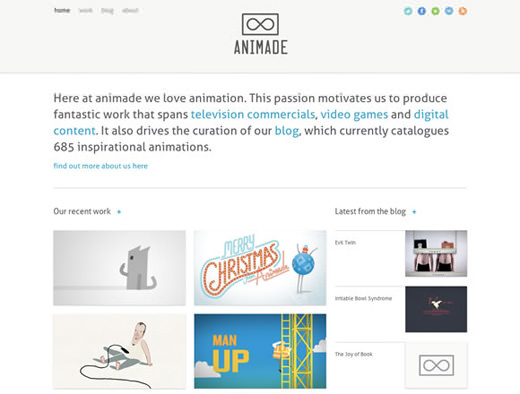Click the plus icon beside Latest from the blog
The height and width of the screenshot is (394, 520).
(x=414, y=212)
